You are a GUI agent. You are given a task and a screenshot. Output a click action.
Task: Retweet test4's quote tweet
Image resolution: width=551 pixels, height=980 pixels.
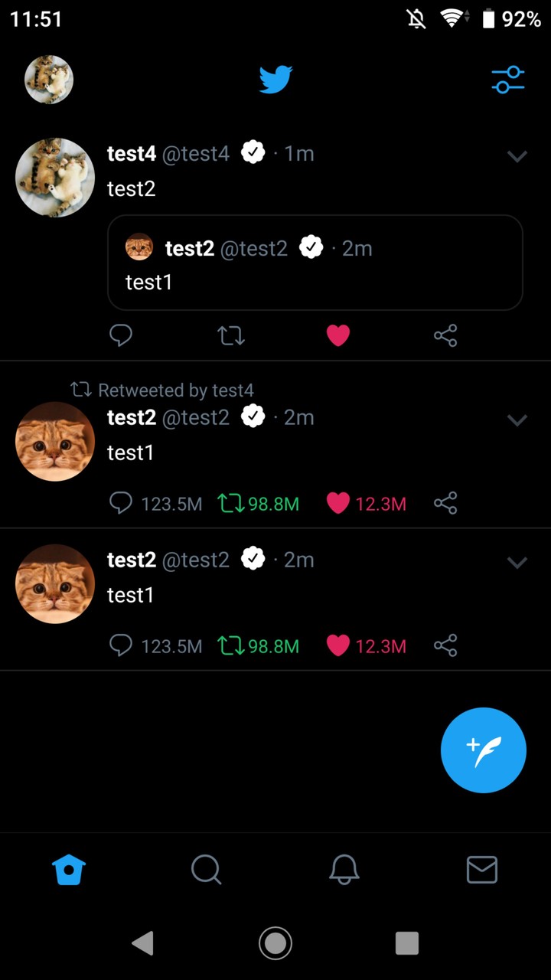231,335
